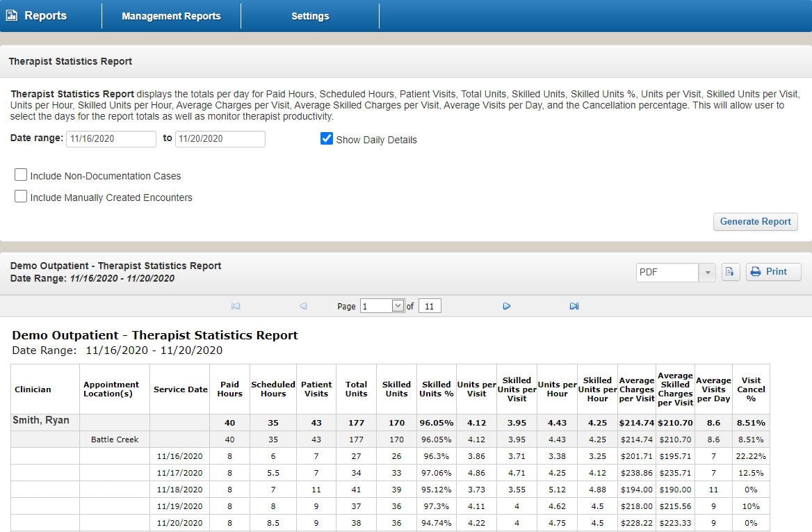The width and height of the screenshot is (812, 532).
Task: Uncheck Show Daily Details checkbox
Action: [x=326, y=138]
